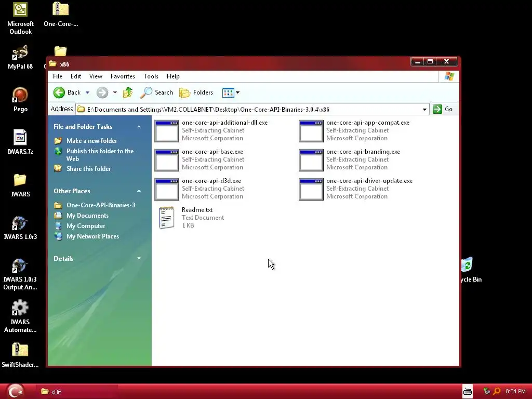Screen dimensions: 532x399
Task: Select one-core-api-additional-dll.exe icon
Action: click(x=167, y=131)
